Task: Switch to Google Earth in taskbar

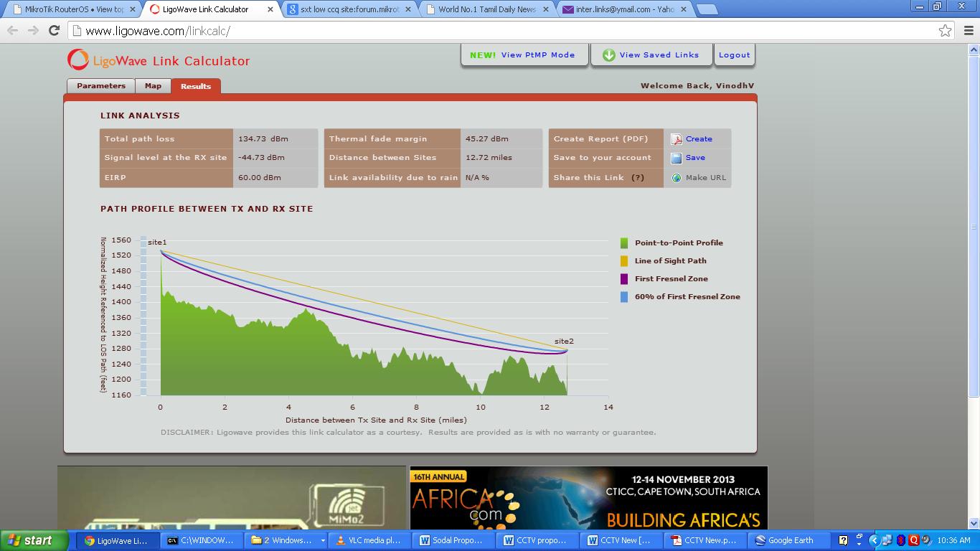Action: coord(788,540)
